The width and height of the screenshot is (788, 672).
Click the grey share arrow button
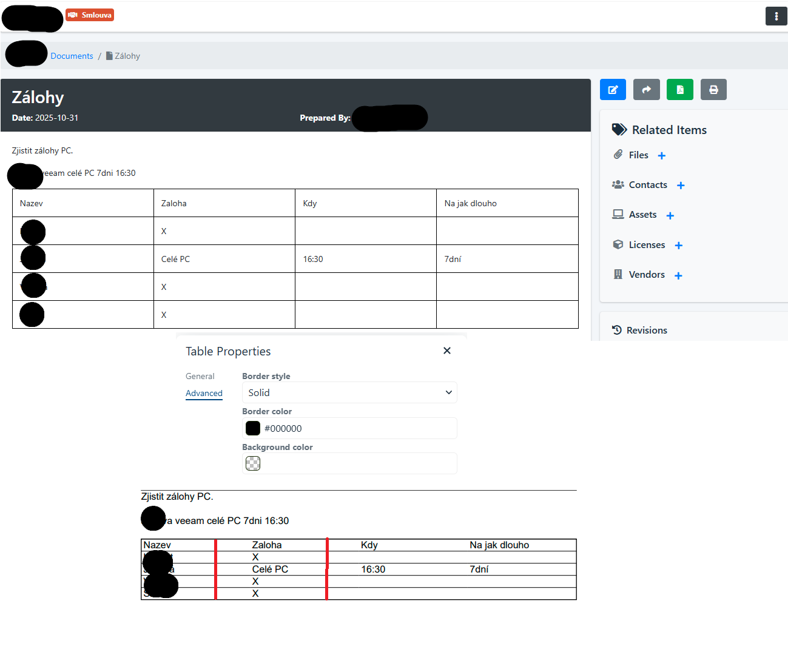click(646, 90)
